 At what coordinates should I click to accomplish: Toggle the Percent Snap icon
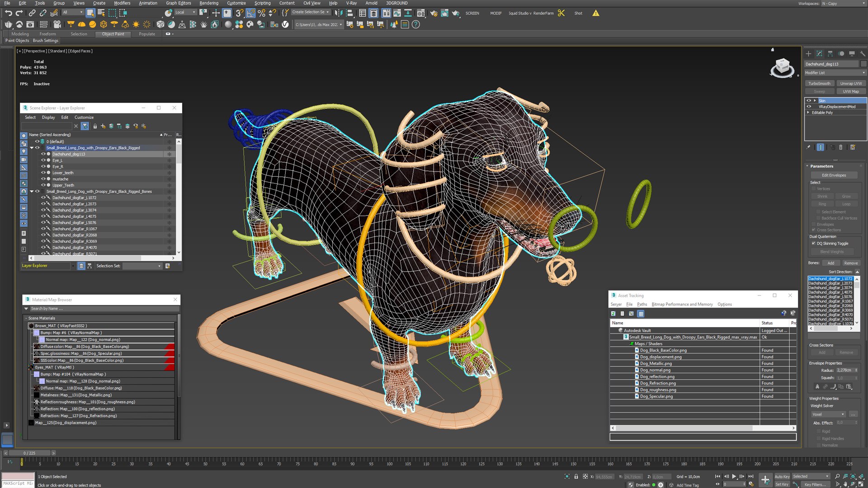(261, 13)
